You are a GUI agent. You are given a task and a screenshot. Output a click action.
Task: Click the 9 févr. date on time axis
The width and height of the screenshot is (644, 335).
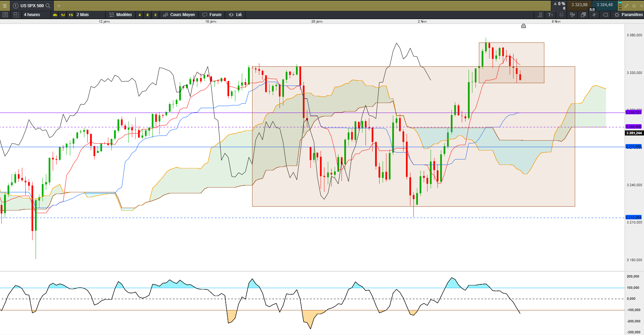point(556,22)
